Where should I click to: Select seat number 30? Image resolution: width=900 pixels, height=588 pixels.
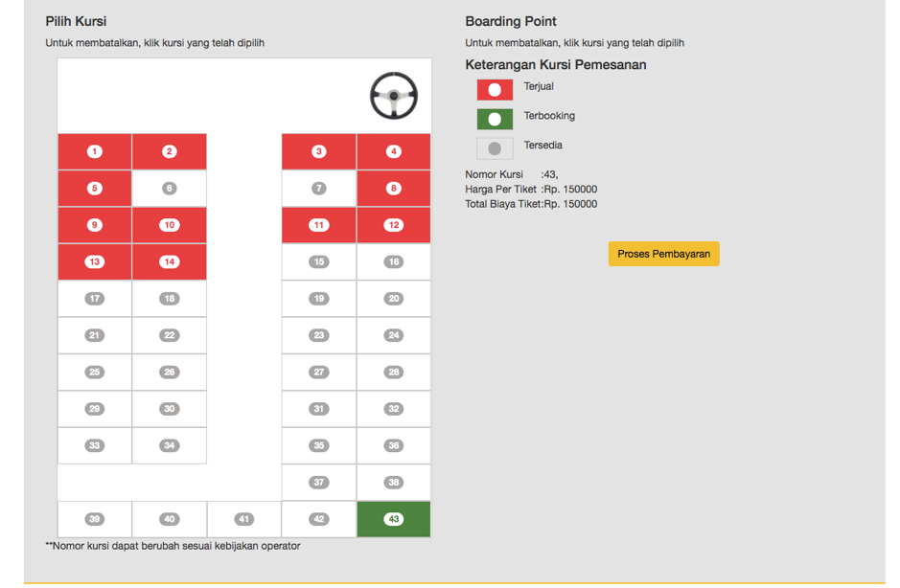coord(170,409)
